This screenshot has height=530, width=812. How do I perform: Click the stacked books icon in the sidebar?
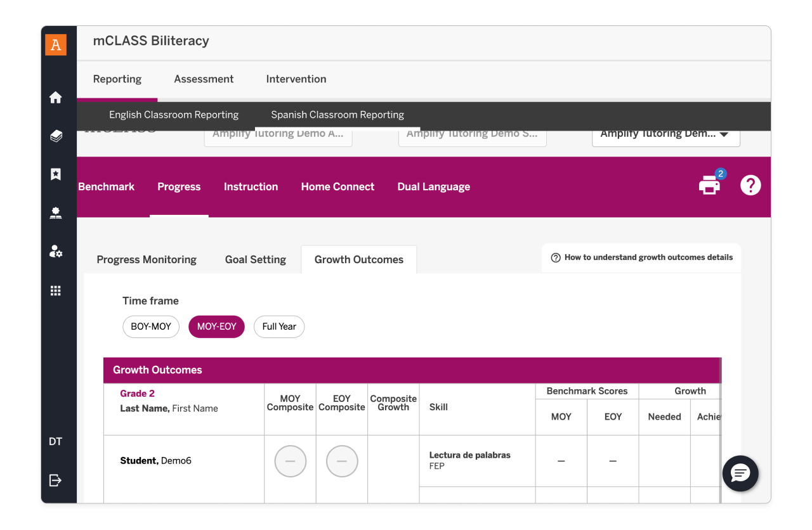pyautogui.click(x=56, y=136)
